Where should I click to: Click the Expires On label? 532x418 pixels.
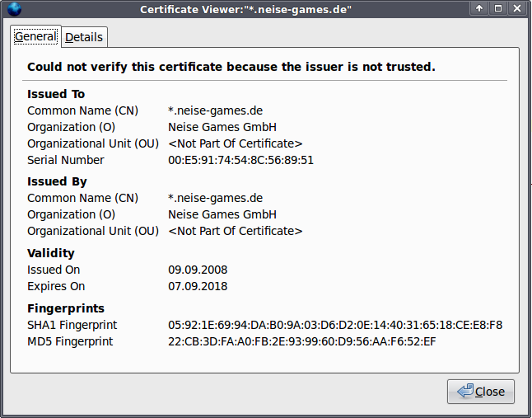[x=56, y=286]
